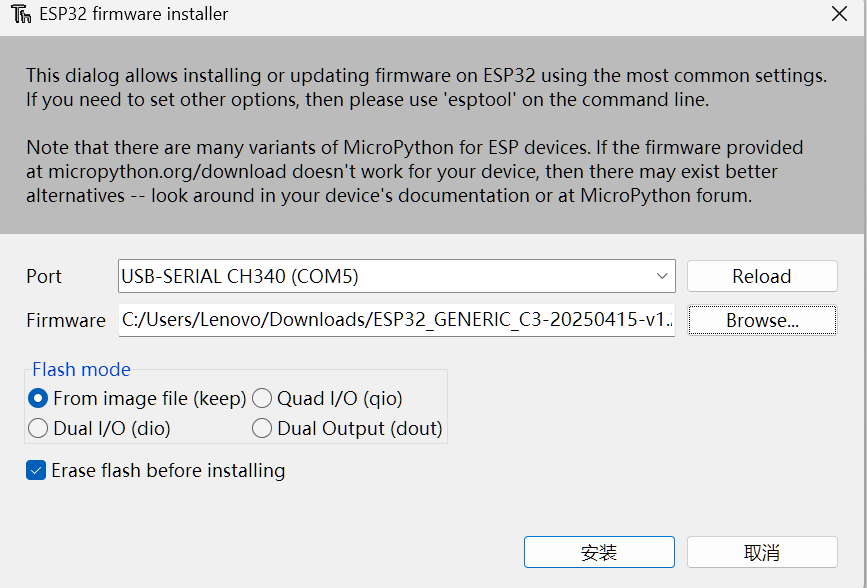Click the Firmware row label
867x588 pixels.
(x=65, y=320)
